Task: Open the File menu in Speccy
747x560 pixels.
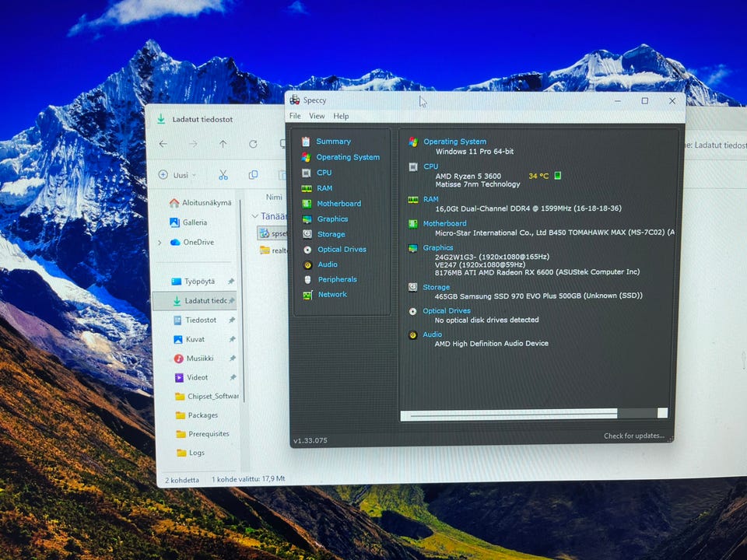Action: [x=295, y=116]
